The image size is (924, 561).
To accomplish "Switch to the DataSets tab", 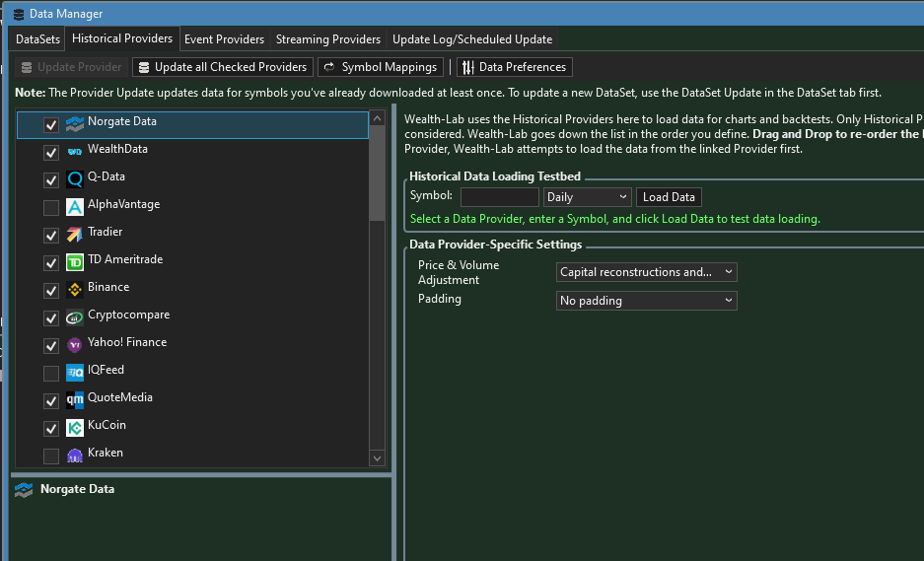I will coord(37,39).
